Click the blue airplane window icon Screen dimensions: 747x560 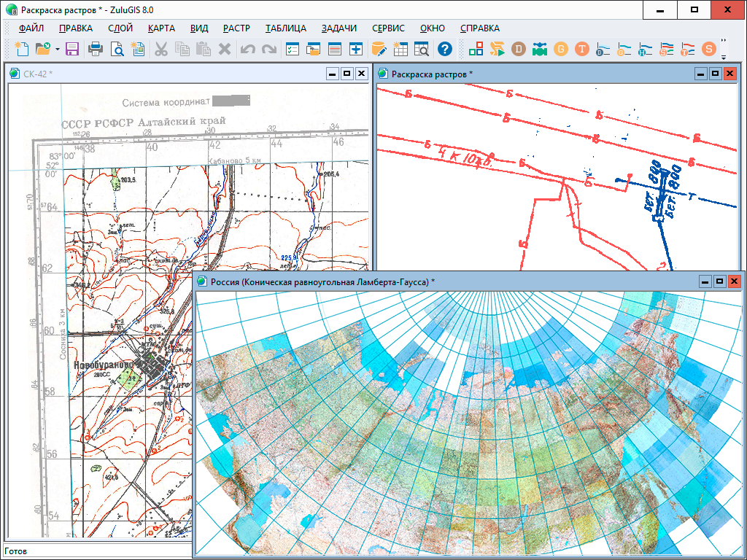point(357,49)
